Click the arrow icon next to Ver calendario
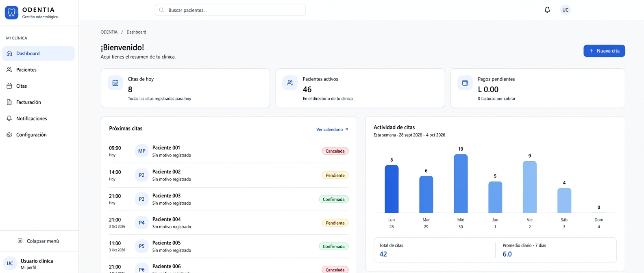This screenshot has height=273, width=644. pos(346,129)
